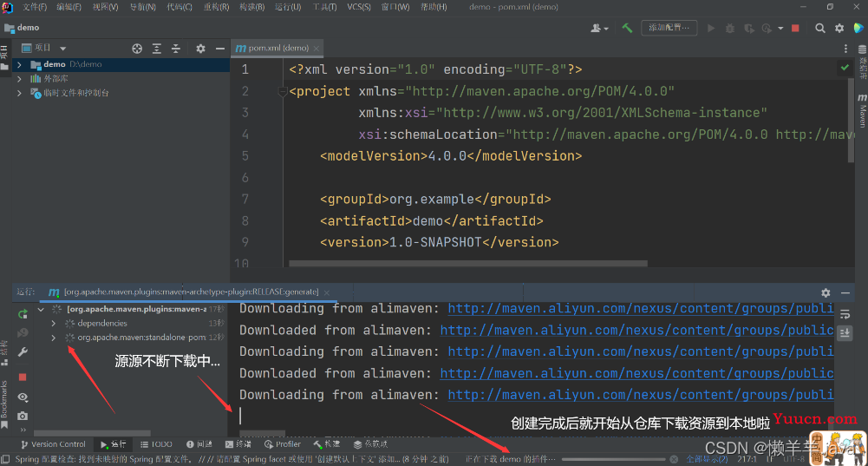Fold the project tag at line 2 gutter
Image resolution: width=868 pixels, height=466 pixels.
click(x=283, y=91)
